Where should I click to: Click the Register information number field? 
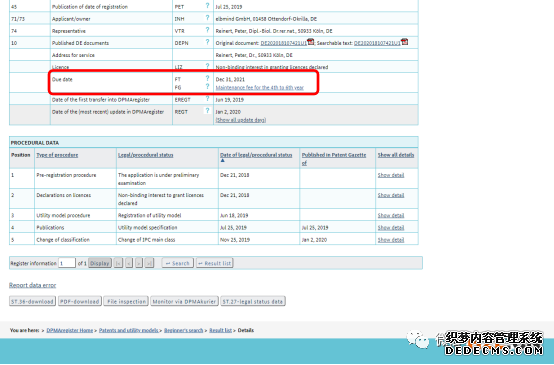click(x=67, y=263)
